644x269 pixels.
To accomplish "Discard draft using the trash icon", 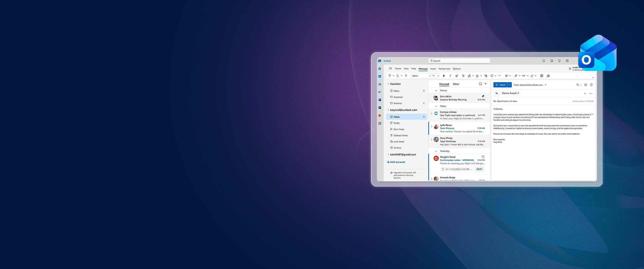I will 591,85.
